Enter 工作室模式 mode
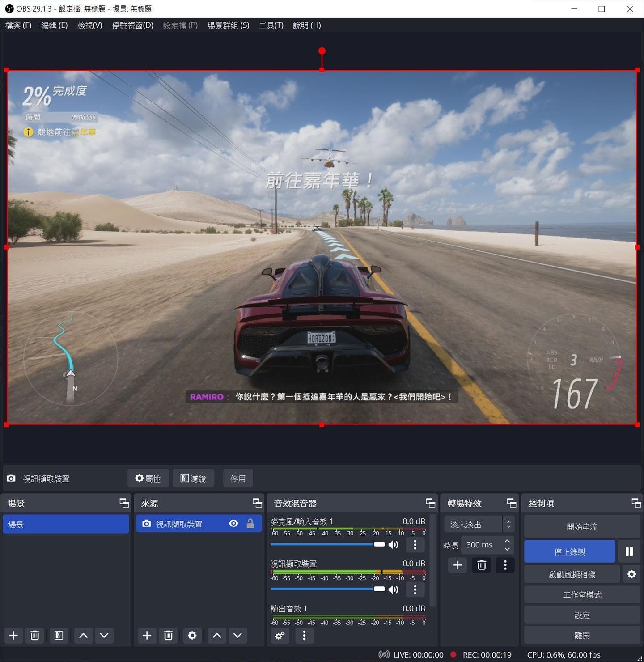The image size is (644, 662). 582,594
